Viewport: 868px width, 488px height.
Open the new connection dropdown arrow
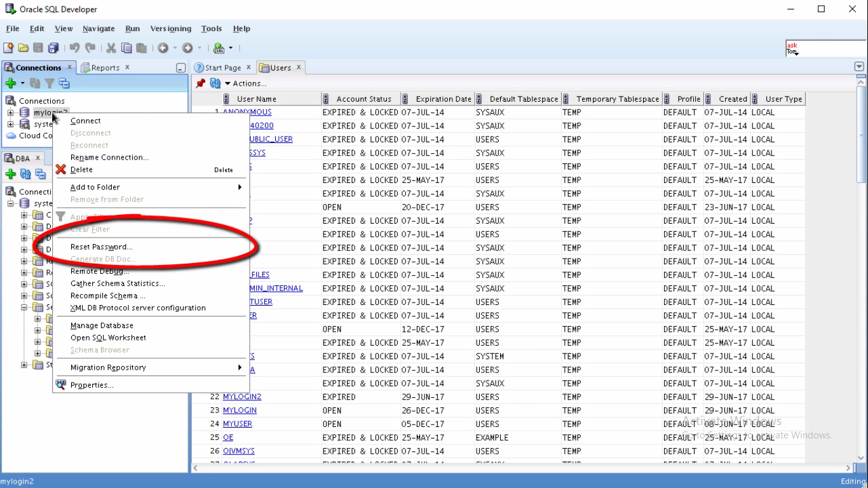(22, 83)
